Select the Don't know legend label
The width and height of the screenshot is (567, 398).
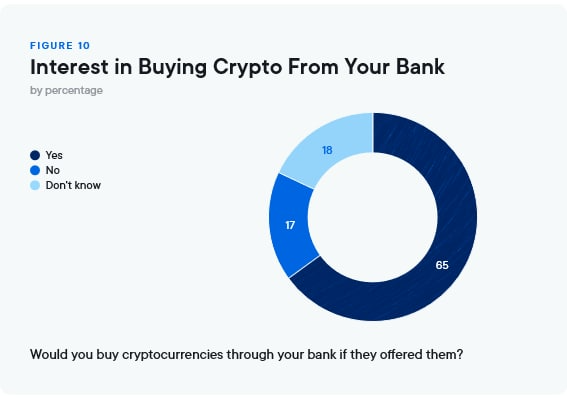click(x=73, y=185)
